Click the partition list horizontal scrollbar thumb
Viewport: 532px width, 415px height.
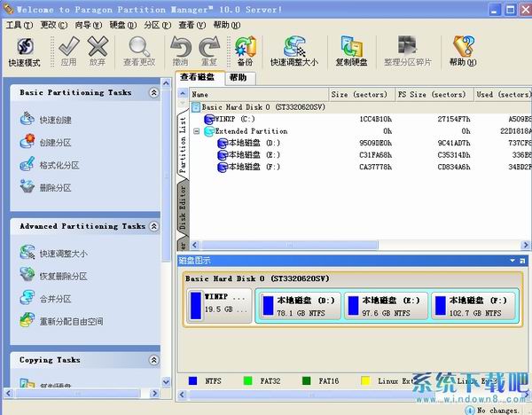coord(289,245)
